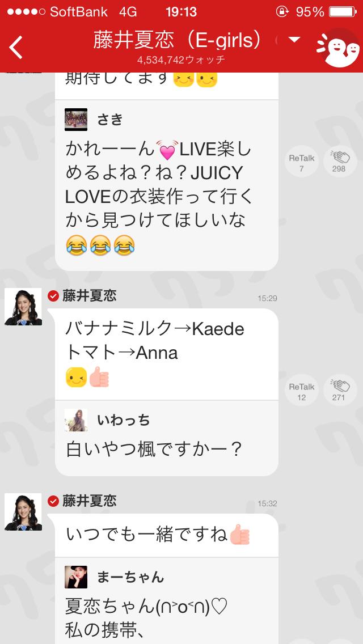Image resolution: width=363 pixels, height=644 pixels.
Task: Expand the title dropdown triangle
Action: click(294, 40)
